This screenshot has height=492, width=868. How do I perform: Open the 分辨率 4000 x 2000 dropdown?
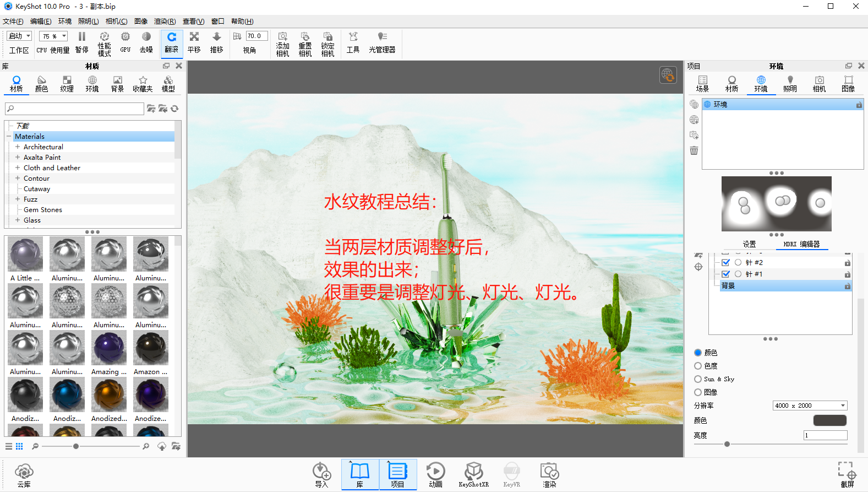point(810,406)
